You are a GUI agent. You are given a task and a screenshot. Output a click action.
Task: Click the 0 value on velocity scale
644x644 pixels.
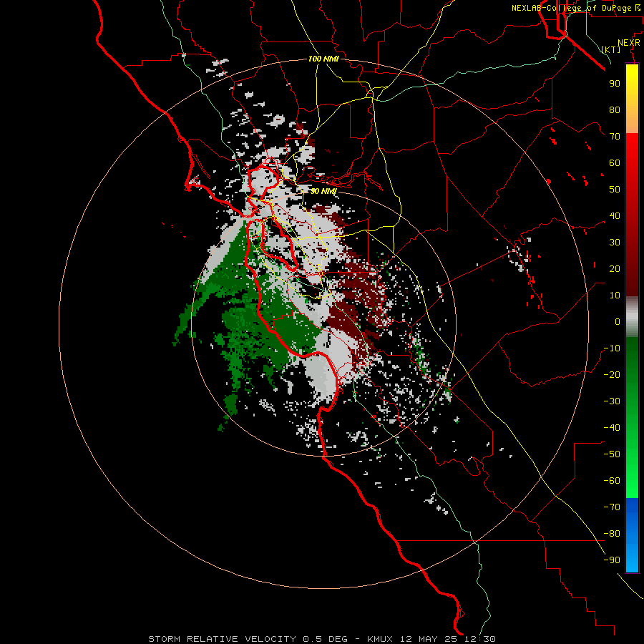click(x=618, y=321)
